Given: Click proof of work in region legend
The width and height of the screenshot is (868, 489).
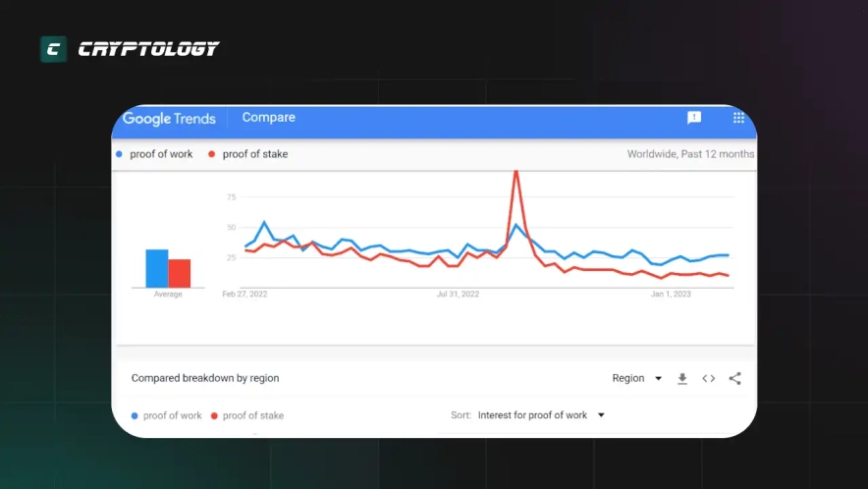Looking at the screenshot, I should [x=172, y=415].
